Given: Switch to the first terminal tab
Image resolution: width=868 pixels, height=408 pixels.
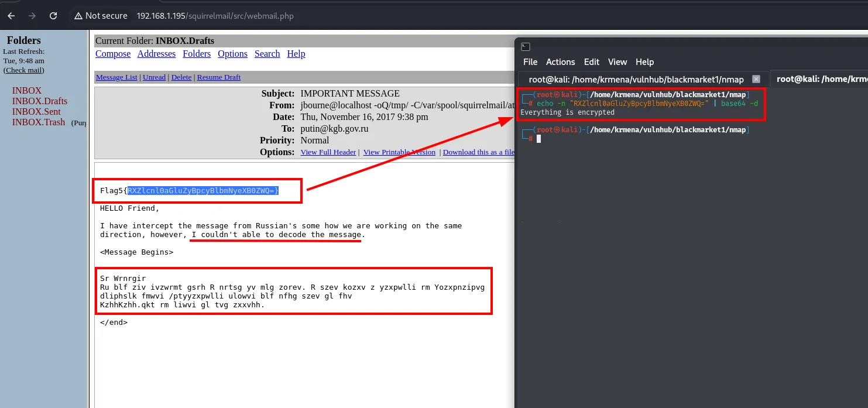Looking at the screenshot, I should (636, 79).
